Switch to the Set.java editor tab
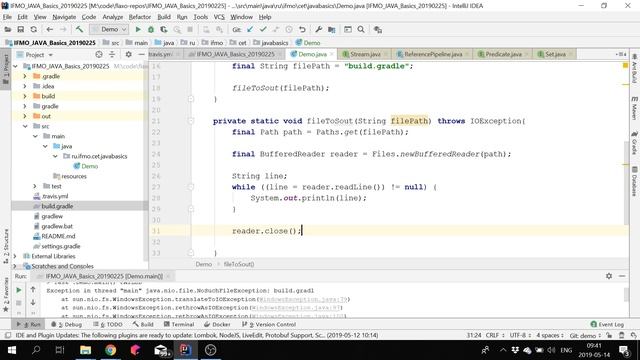The image size is (640, 360). click(555, 54)
